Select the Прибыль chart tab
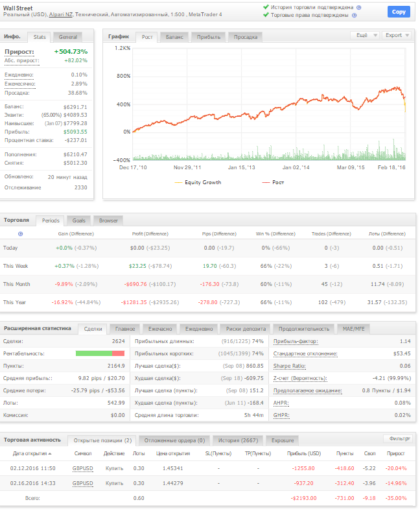The height and width of the screenshot is (511, 420). [x=209, y=37]
